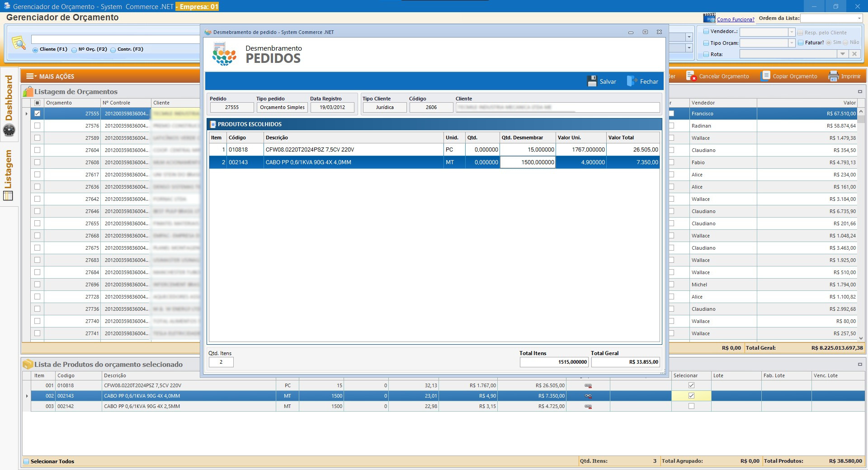Open the Como Funciona? link
This screenshot has height=470, width=868.
tap(736, 19)
